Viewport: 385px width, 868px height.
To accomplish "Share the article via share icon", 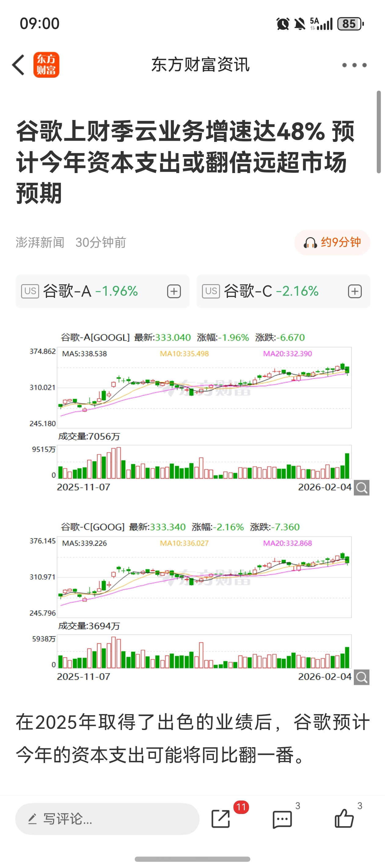I will (x=221, y=819).
